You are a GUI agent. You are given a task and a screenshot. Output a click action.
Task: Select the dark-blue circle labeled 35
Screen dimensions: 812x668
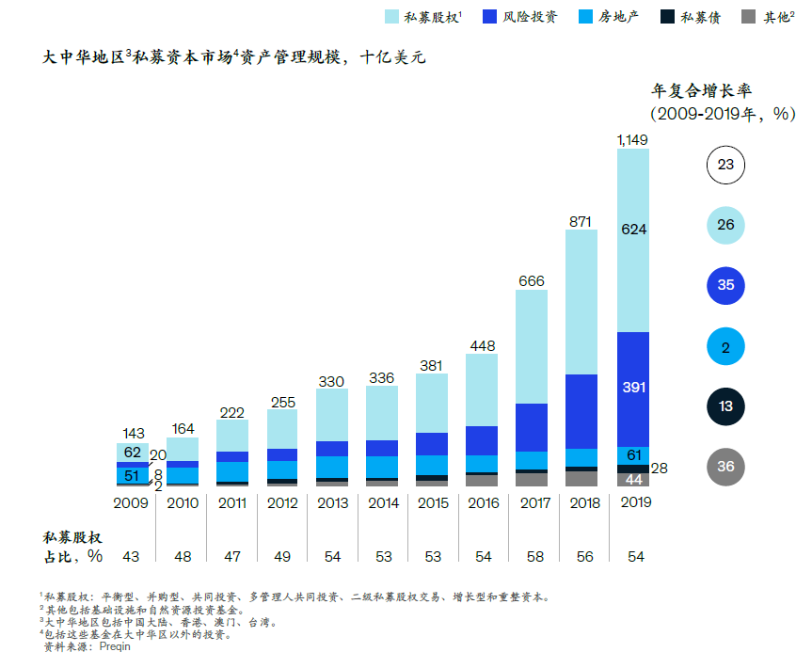pos(725,285)
